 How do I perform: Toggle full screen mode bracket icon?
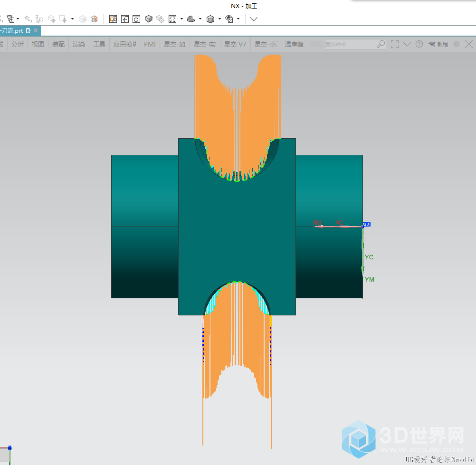pyautogui.click(x=395, y=44)
